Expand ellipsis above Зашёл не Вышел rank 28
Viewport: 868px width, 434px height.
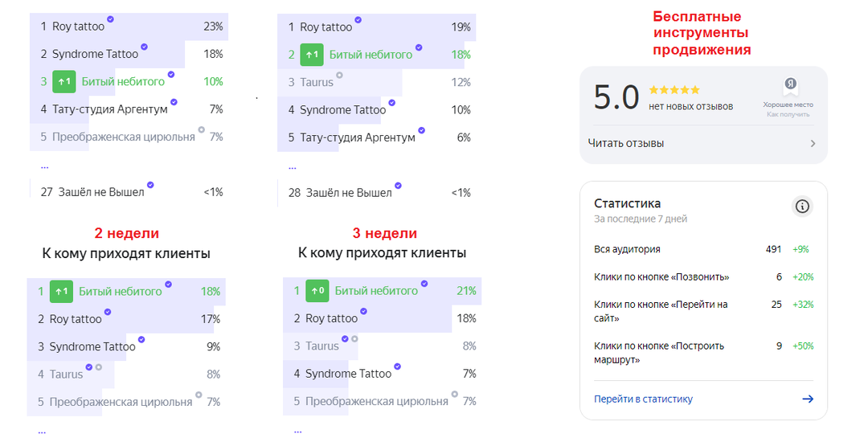click(x=293, y=166)
